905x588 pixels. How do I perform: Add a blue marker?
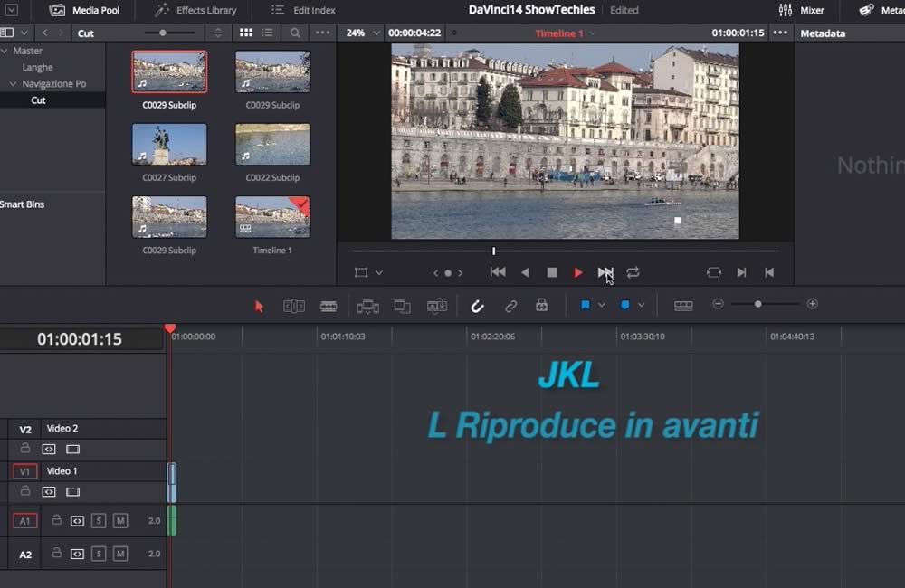[625, 305]
